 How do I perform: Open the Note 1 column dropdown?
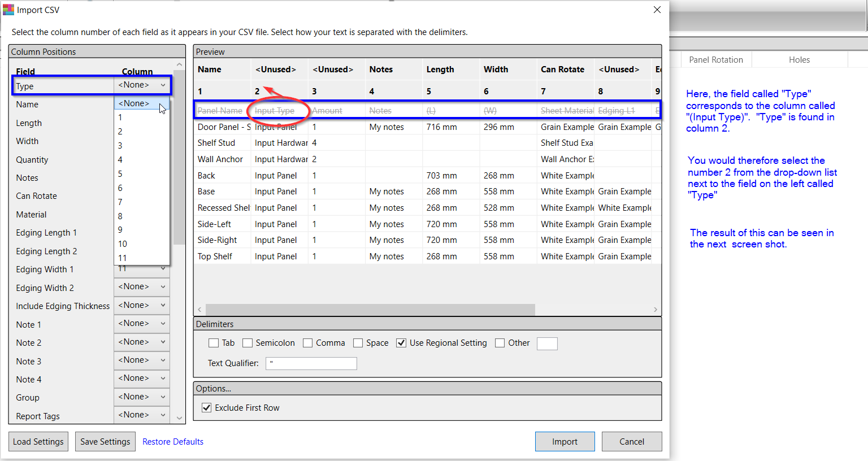pos(142,324)
